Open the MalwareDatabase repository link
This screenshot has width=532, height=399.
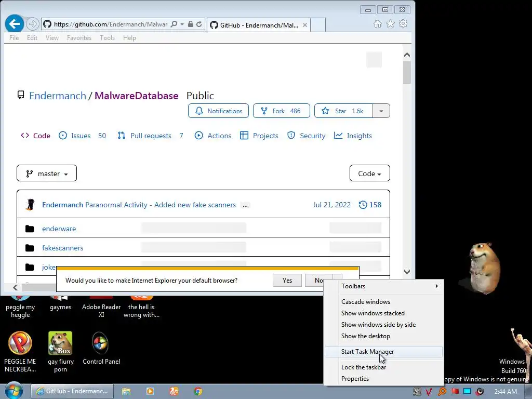coord(137,96)
